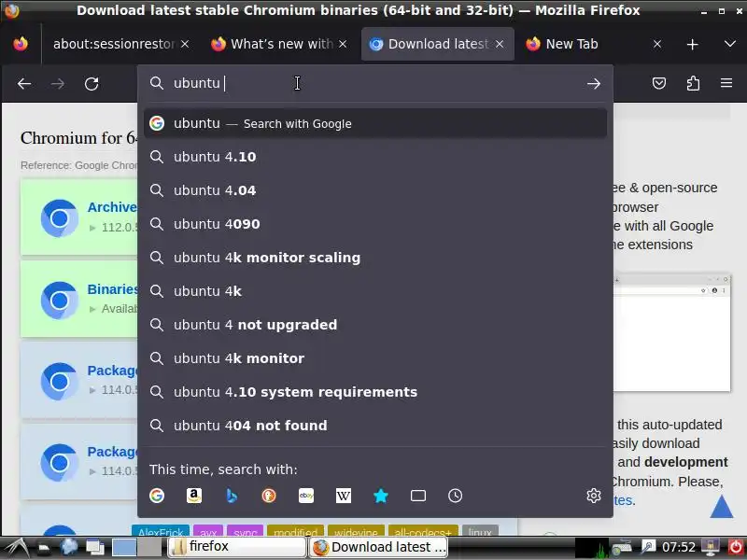This screenshot has width=747, height=560.
Task: Click the red power button in tray
Action: 736,547
